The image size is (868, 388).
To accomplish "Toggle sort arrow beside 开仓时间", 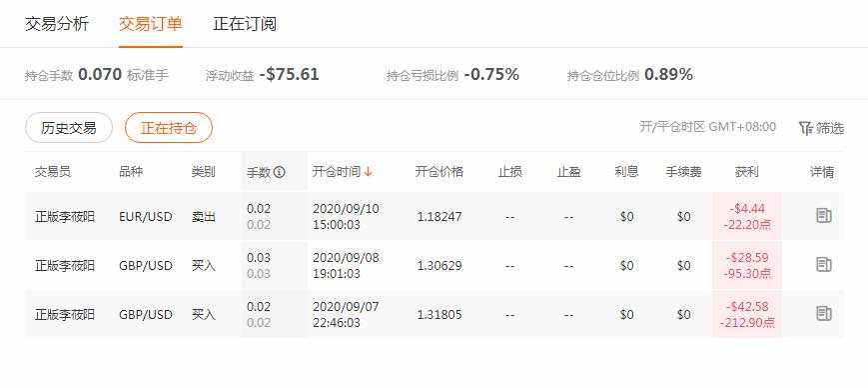I will tap(369, 171).
